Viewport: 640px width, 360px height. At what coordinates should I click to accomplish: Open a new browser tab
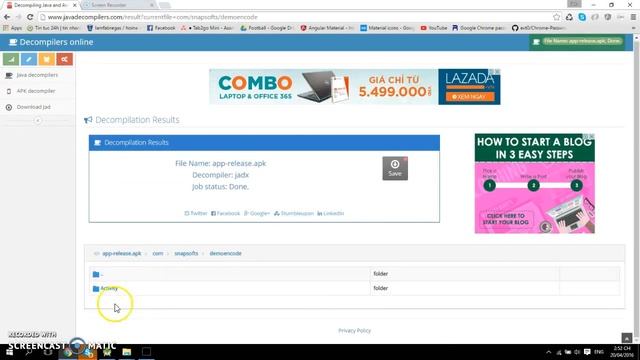click(x=165, y=5)
